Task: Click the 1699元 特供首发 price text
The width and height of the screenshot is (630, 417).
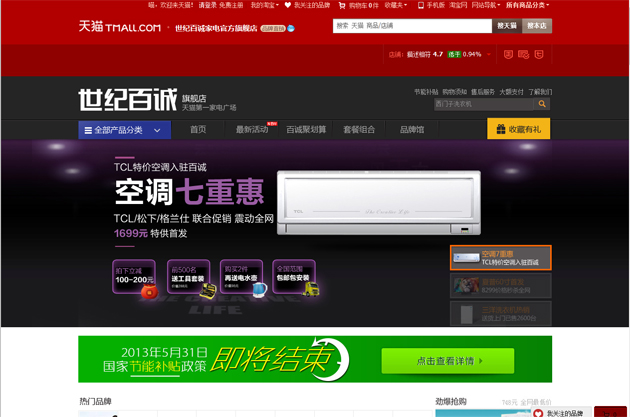Action: 150,233
